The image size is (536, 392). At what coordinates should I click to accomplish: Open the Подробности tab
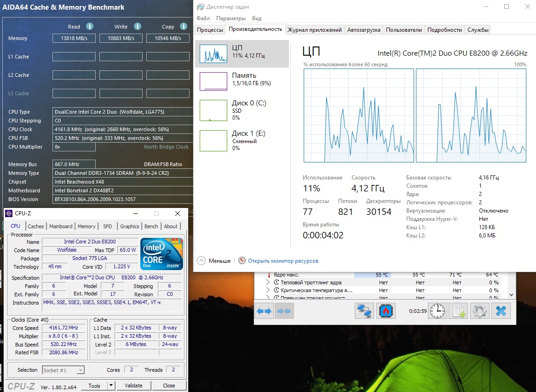tap(444, 30)
